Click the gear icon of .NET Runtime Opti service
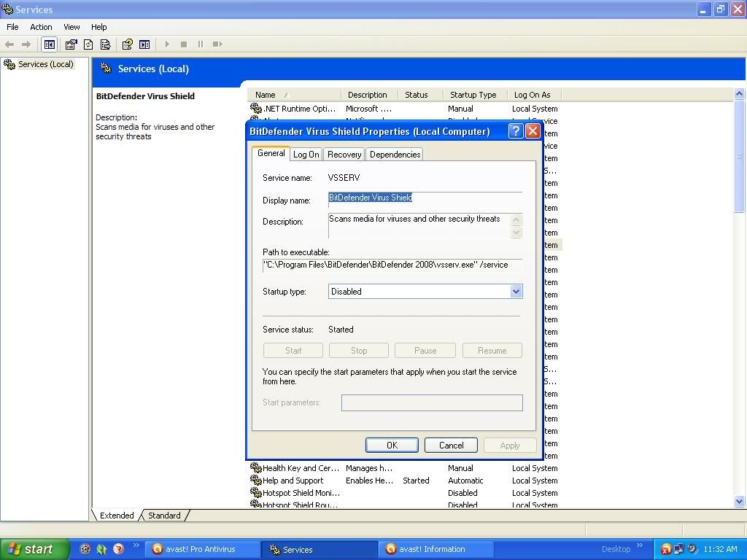The width and height of the screenshot is (747, 560). 256,109
